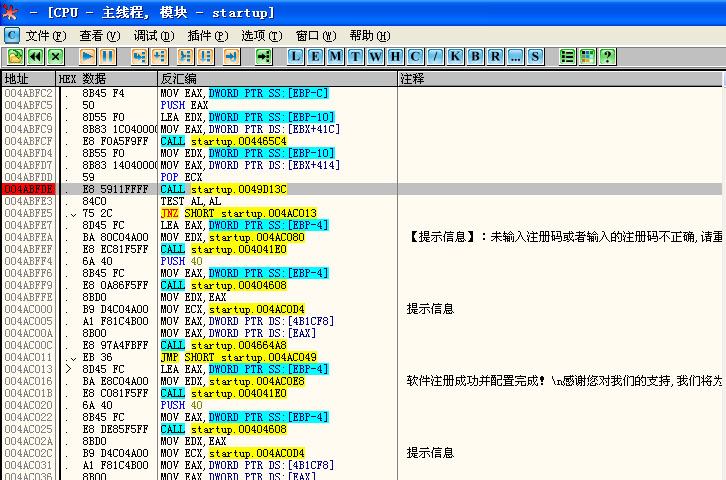The width and height of the screenshot is (726, 480).
Task: Select the JMP SHORT startup.004AC049 instruction
Action: 238,357
